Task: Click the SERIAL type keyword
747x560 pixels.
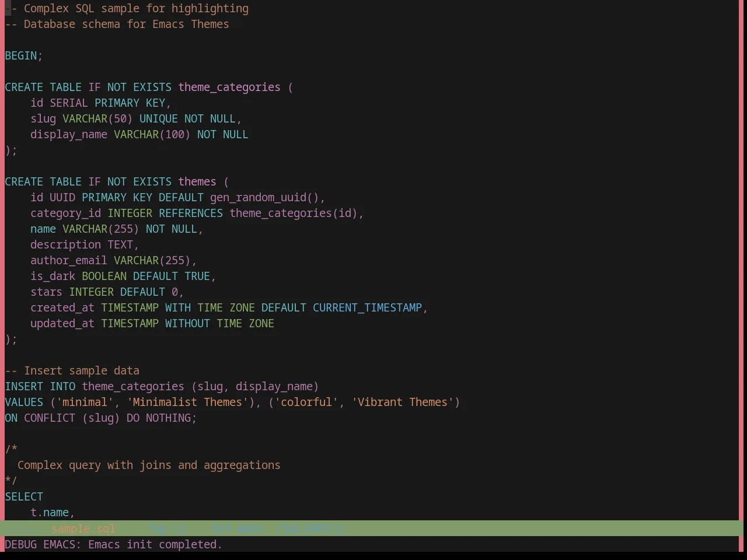Action: (69, 103)
